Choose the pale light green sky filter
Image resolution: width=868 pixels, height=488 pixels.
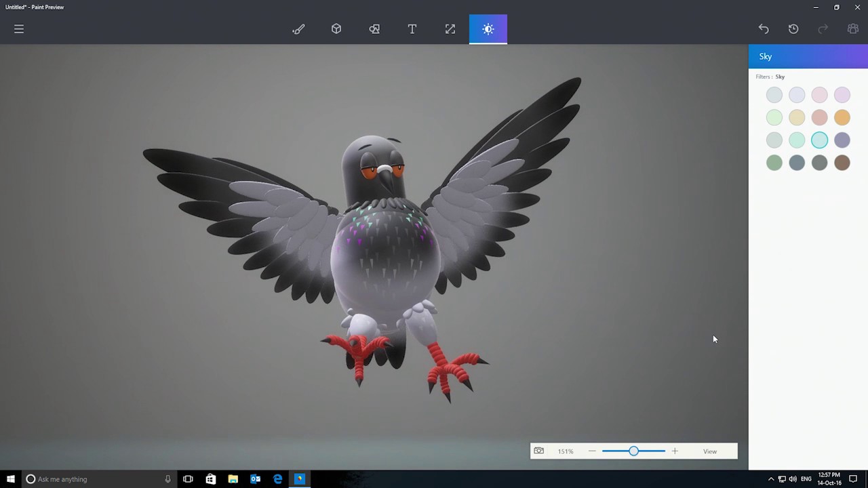pos(774,117)
